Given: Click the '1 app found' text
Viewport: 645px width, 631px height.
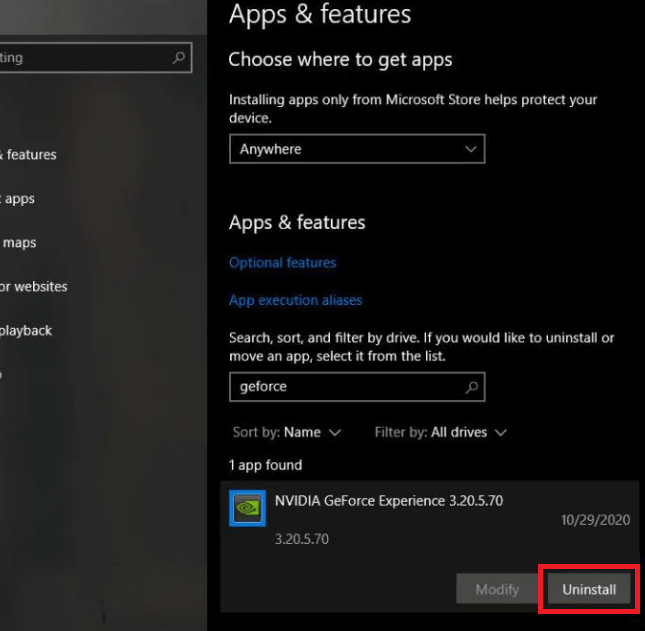Looking at the screenshot, I should 265,465.
